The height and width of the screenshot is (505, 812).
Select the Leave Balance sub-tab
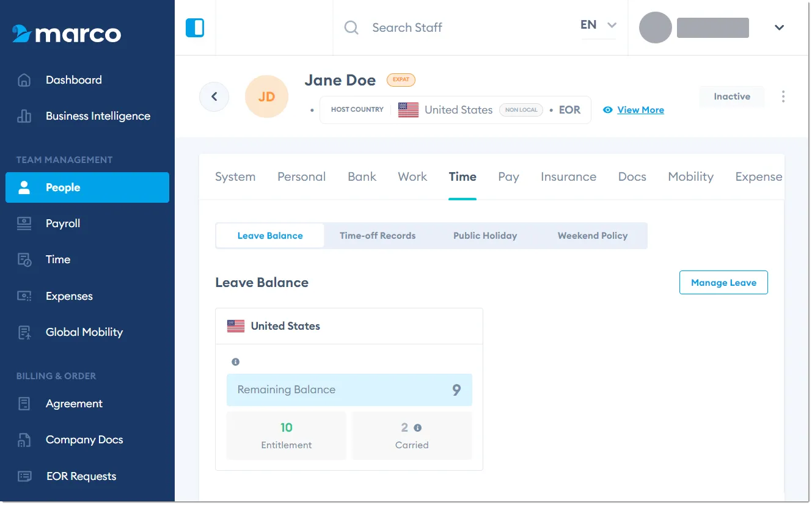tap(270, 236)
